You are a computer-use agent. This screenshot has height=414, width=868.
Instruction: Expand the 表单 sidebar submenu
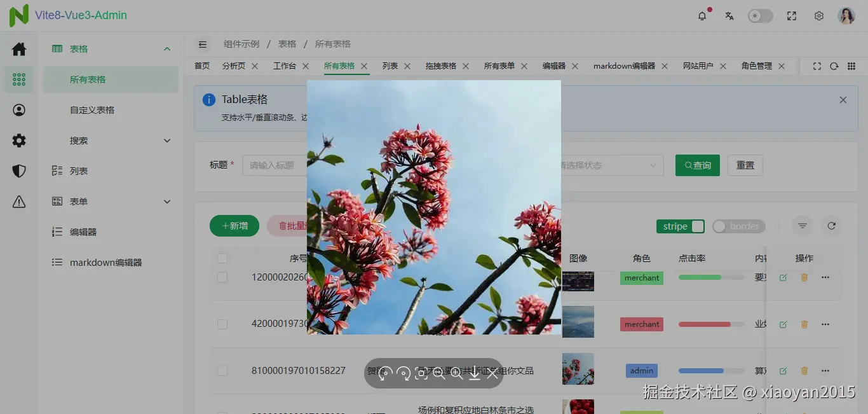pyautogui.click(x=167, y=202)
